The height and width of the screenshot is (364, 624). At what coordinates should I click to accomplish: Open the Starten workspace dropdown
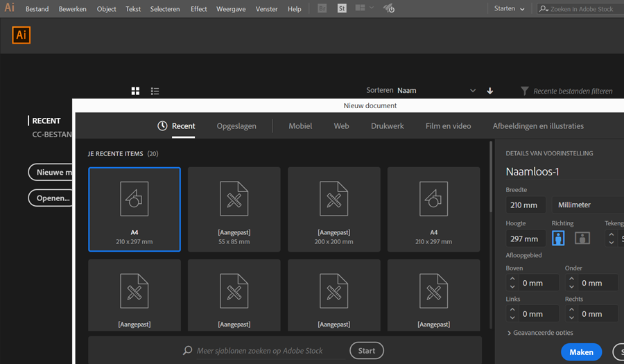[509, 8]
